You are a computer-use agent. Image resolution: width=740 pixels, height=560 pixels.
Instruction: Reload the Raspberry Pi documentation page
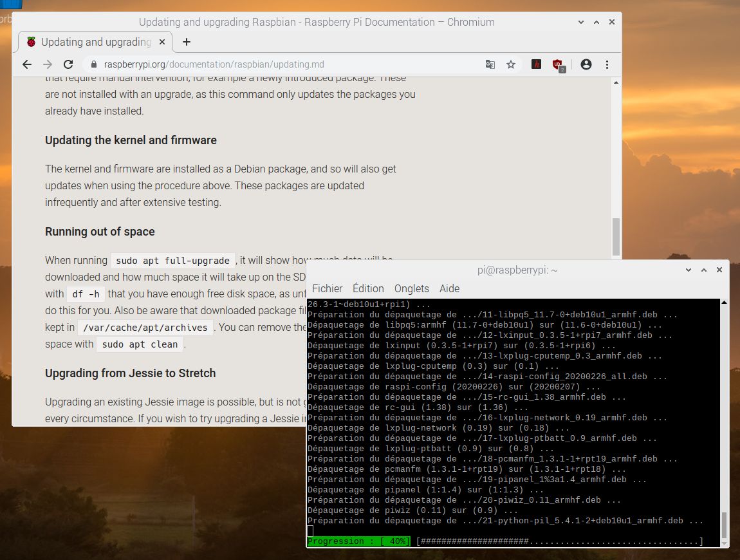pos(68,64)
